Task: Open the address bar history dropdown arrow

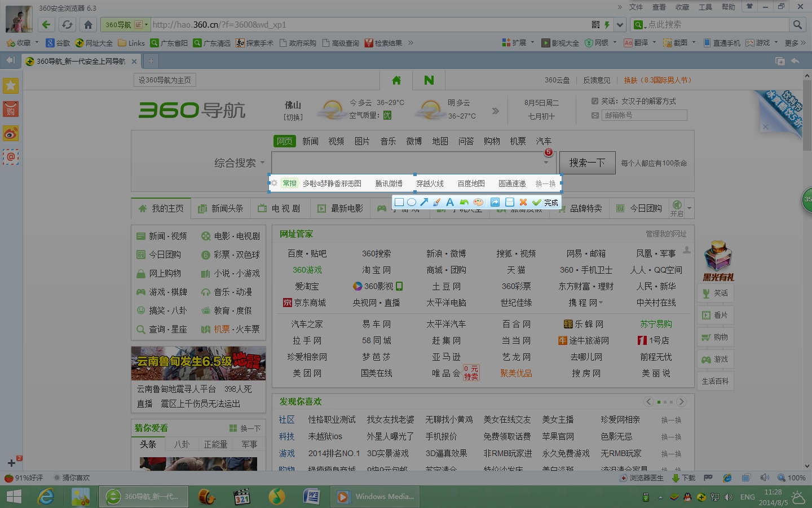Action: point(620,25)
